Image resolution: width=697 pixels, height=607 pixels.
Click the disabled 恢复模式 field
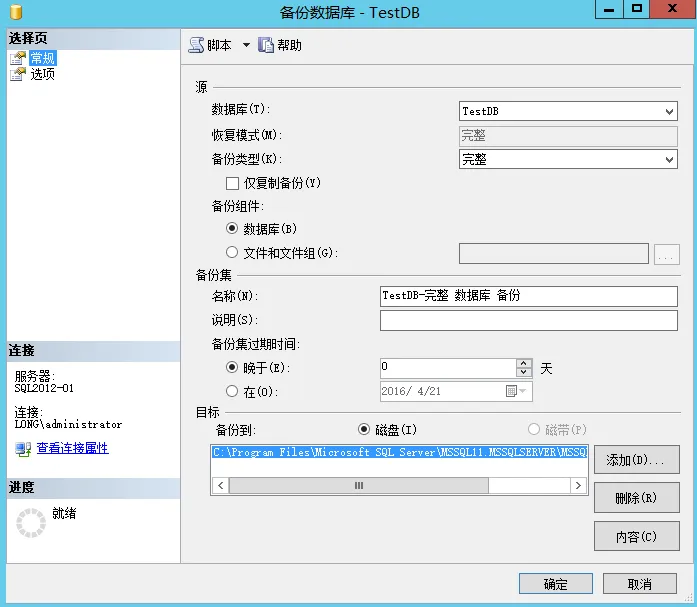click(x=568, y=136)
